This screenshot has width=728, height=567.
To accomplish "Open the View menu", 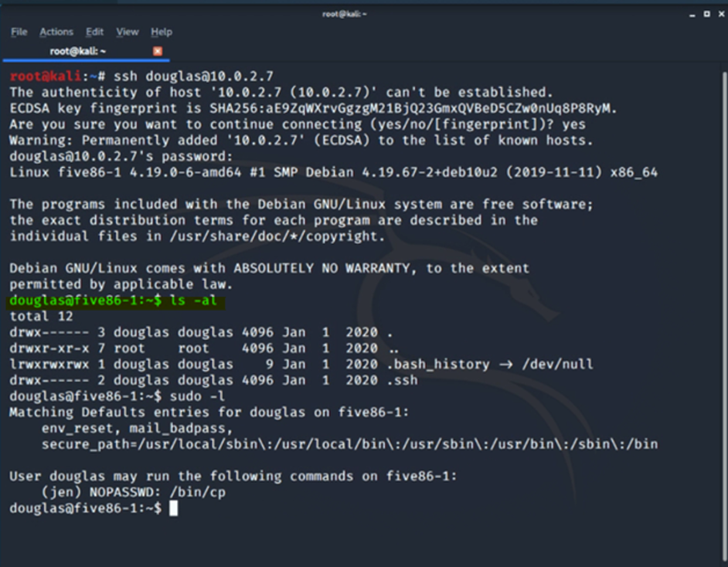I will (x=126, y=32).
